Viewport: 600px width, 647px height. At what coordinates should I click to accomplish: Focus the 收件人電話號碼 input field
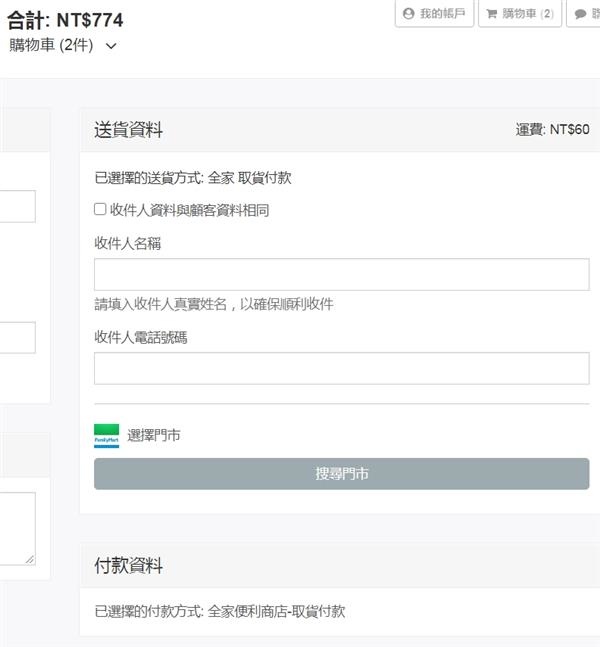coord(342,368)
